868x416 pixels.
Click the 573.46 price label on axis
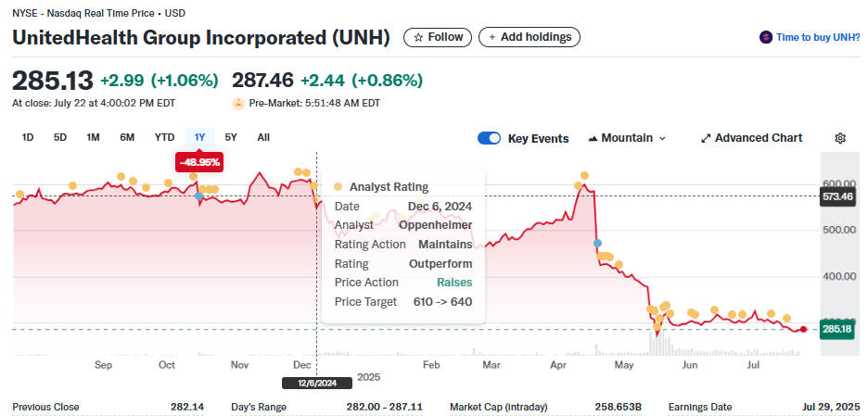coord(837,195)
